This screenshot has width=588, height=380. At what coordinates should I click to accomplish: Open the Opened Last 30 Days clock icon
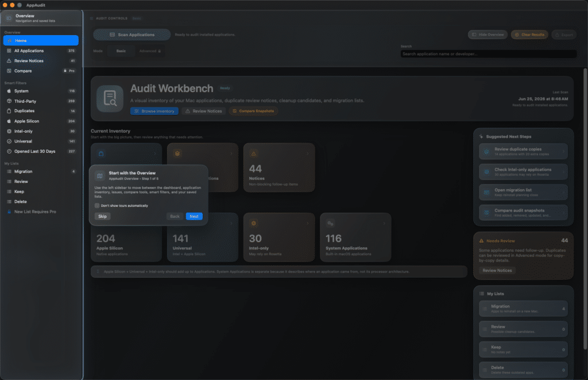point(9,151)
